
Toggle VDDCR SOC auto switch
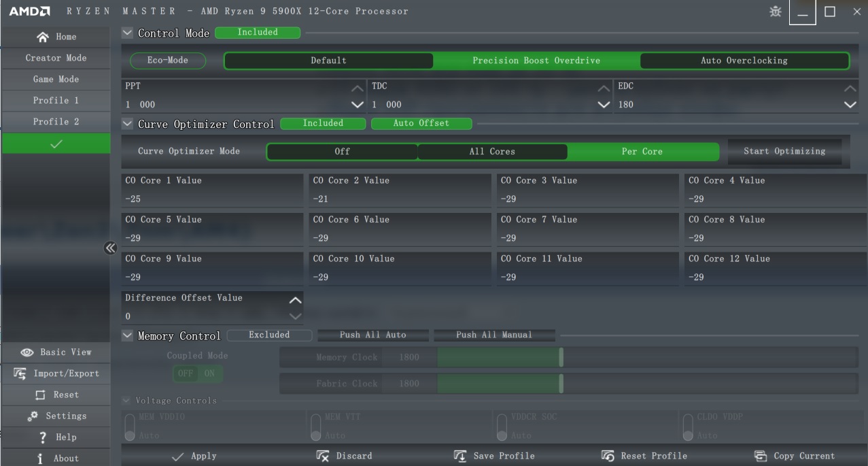[502, 427]
